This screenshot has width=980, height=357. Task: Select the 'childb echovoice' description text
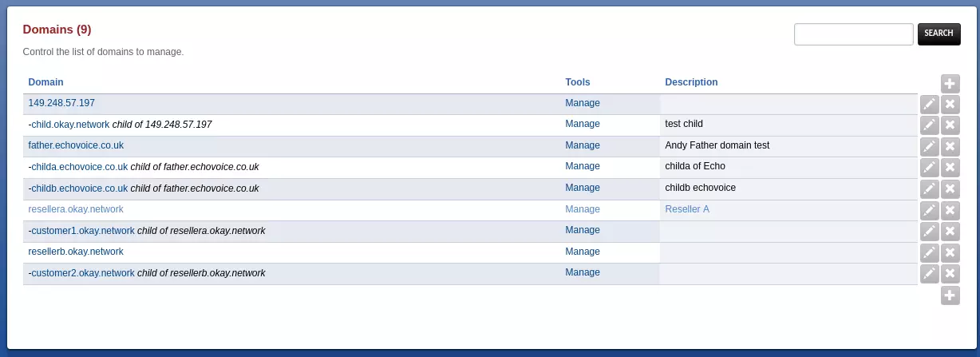700,188
